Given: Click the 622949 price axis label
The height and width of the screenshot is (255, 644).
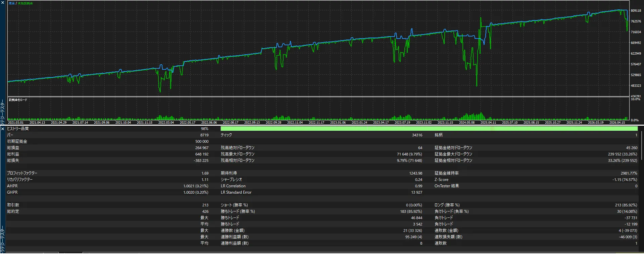Looking at the screenshot, I should [636, 54].
